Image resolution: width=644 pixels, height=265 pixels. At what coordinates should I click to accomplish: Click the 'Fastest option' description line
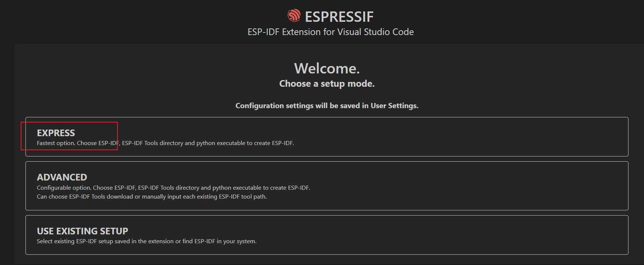165,143
